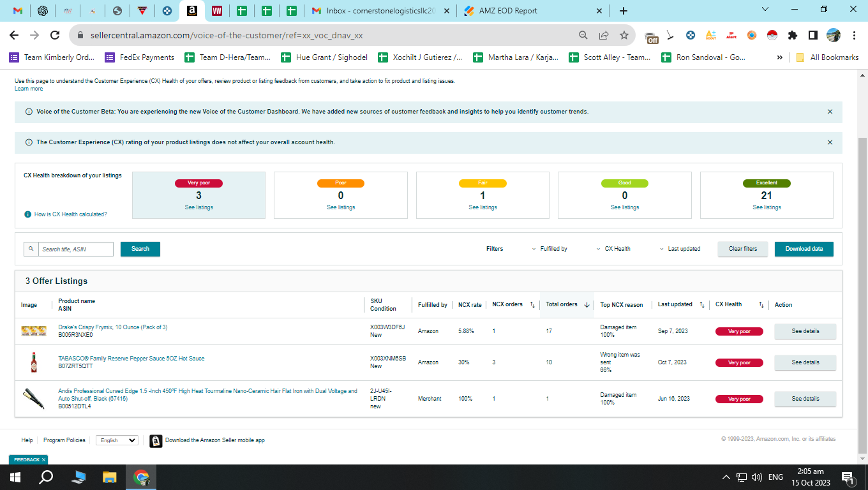
Task: Click the TABASCO hot sauce bottle thumbnail
Action: [x=34, y=362]
